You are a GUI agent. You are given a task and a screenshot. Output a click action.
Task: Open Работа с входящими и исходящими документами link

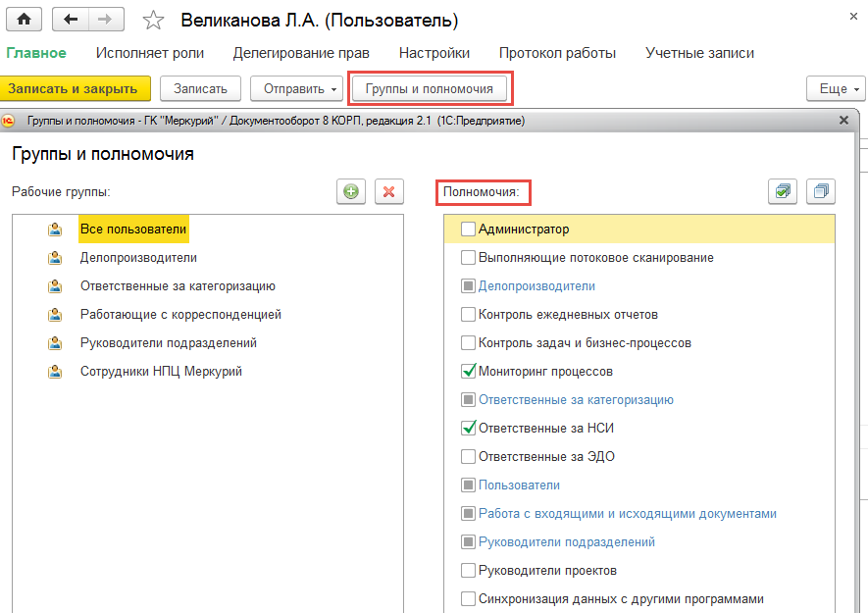(x=628, y=514)
